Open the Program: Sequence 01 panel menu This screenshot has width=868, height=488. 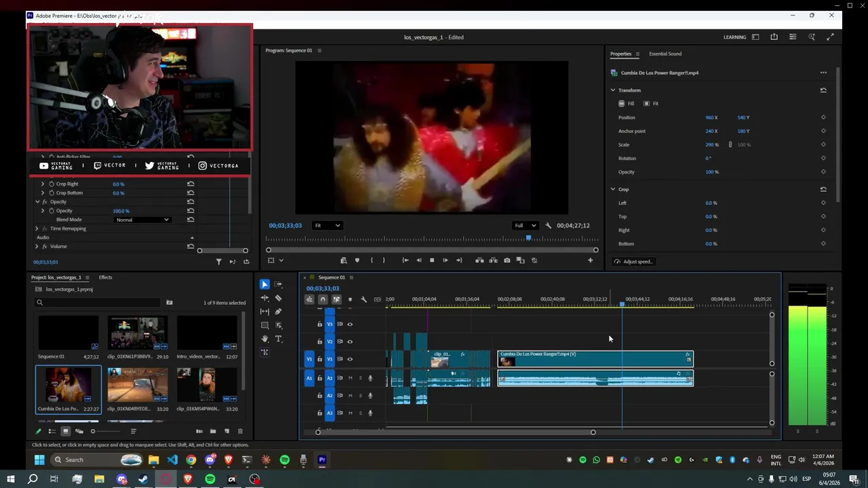[319, 50]
